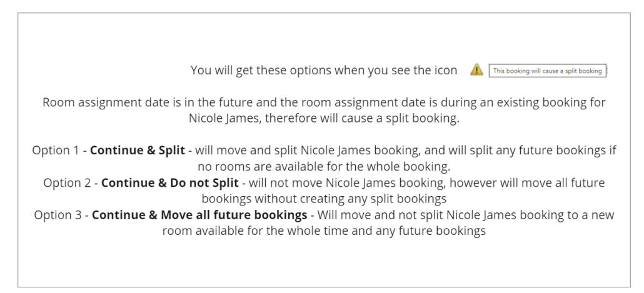Image resolution: width=644 pixels, height=293 pixels.
Task: Click the 'Option 2' label
Action: (x=66, y=182)
